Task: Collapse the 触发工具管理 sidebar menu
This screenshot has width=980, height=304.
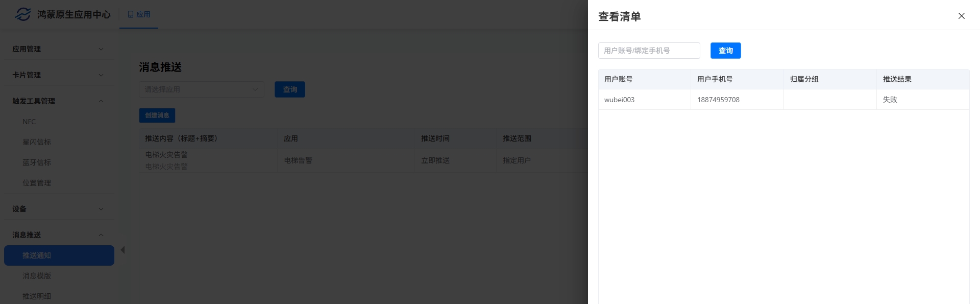Action: (x=59, y=101)
